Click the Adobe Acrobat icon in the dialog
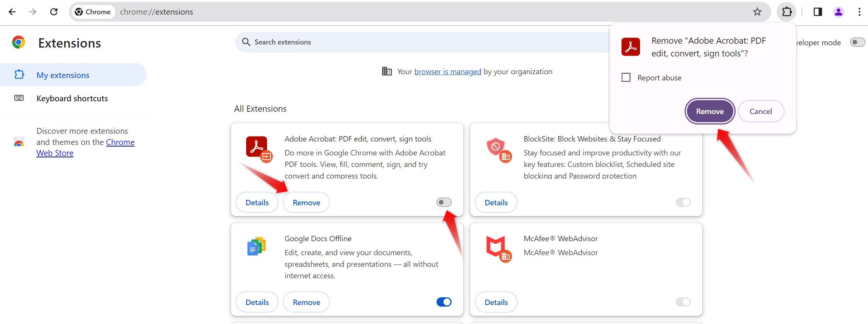Viewport: 868px width, 324px height. 630,47
